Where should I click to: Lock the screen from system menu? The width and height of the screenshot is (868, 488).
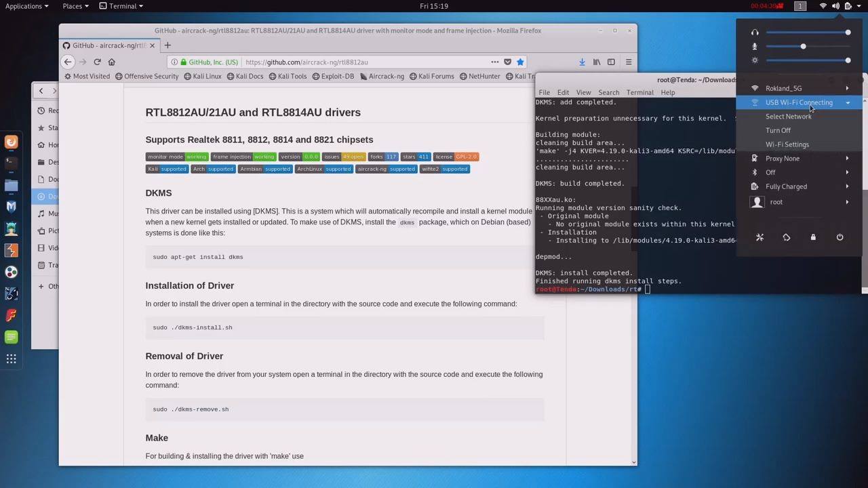pyautogui.click(x=813, y=237)
